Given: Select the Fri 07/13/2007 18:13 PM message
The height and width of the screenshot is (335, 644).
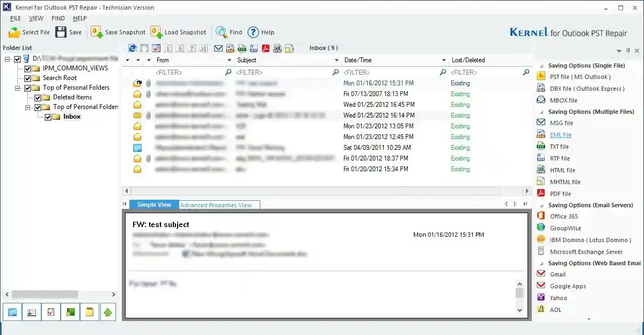Looking at the screenshot, I should tap(326, 94).
